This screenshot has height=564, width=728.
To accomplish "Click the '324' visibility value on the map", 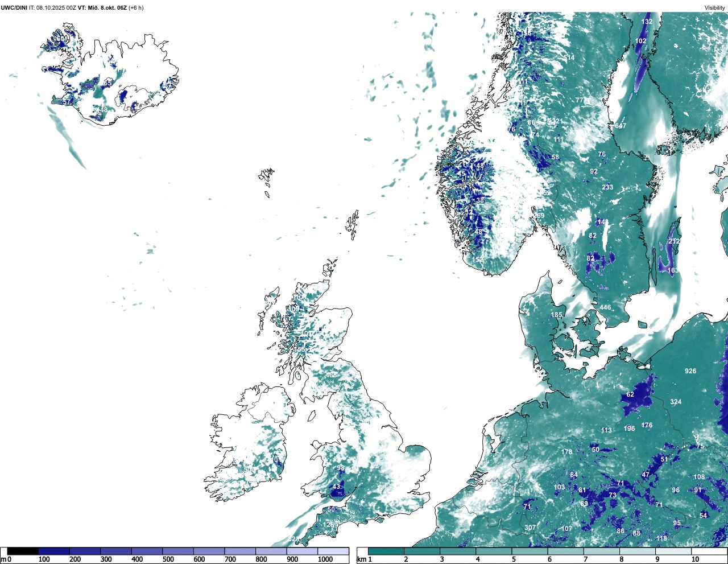I will 676,402.
